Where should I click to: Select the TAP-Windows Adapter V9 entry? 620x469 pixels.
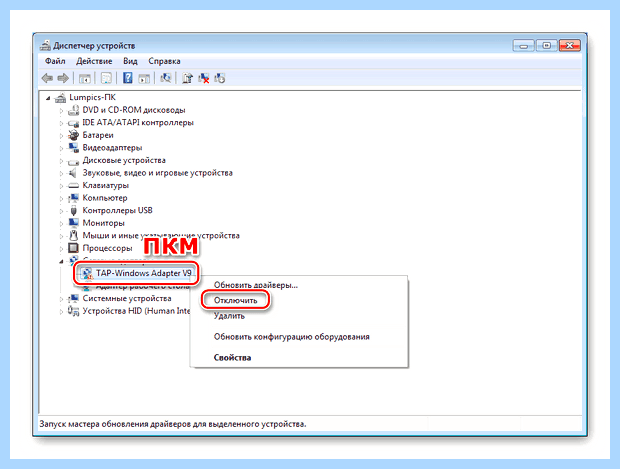(x=144, y=273)
